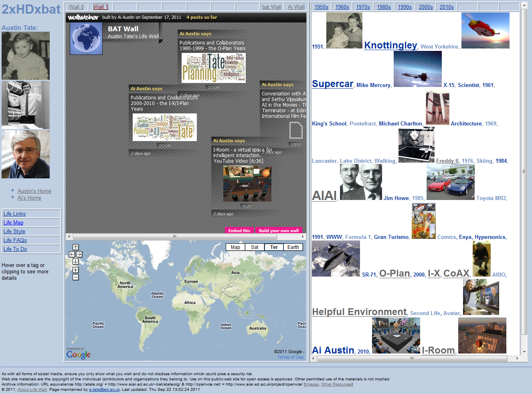Switch map to Earth view
Viewport: 532px width, 394px height.
coord(293,247)
